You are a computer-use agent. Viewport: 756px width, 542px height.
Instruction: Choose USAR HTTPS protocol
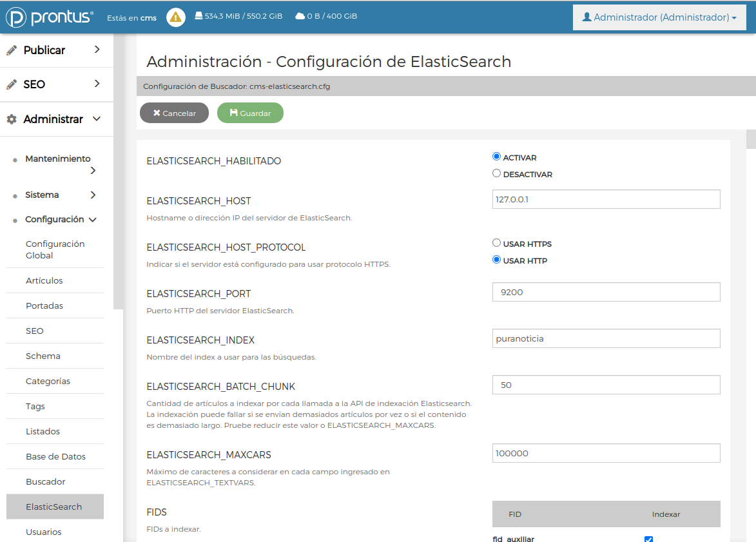tap(497, 243)
